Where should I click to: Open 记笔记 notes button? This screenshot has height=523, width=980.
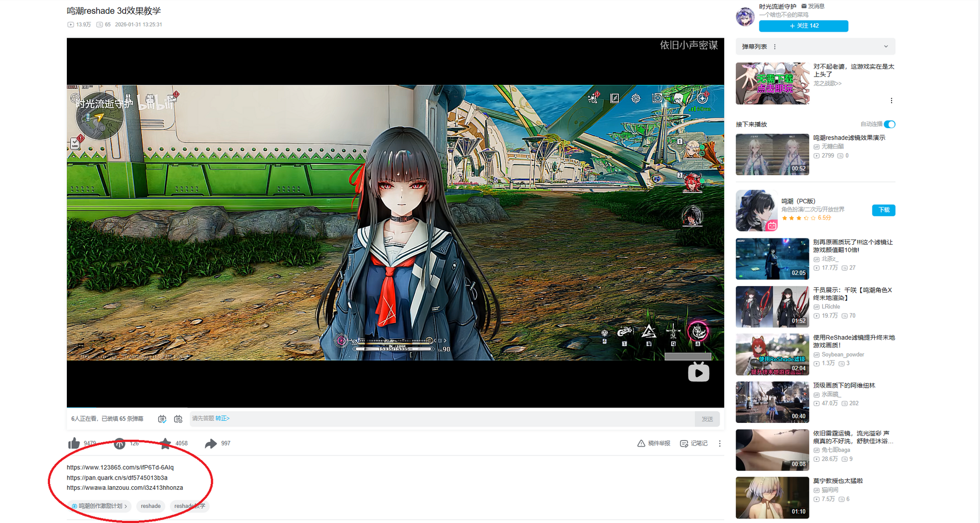(694, 443)
